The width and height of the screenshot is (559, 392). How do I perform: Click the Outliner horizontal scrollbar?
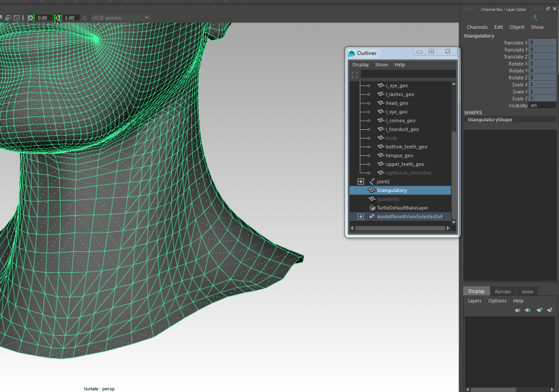399,228
